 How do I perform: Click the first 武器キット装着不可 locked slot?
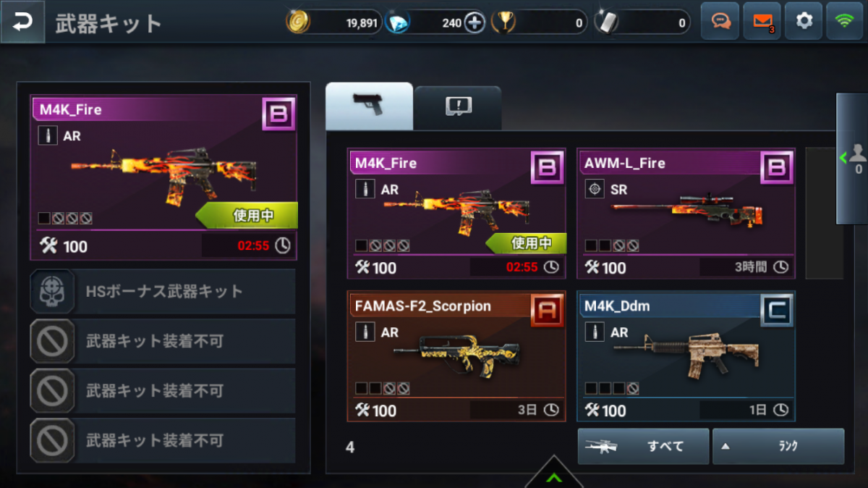pyautogui.click(x=163, y=341)
